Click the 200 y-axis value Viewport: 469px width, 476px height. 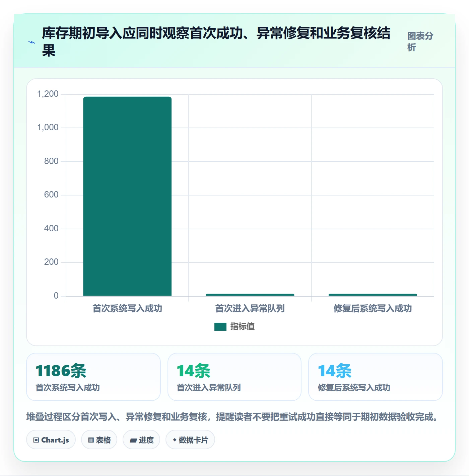(x=51, y=262)
